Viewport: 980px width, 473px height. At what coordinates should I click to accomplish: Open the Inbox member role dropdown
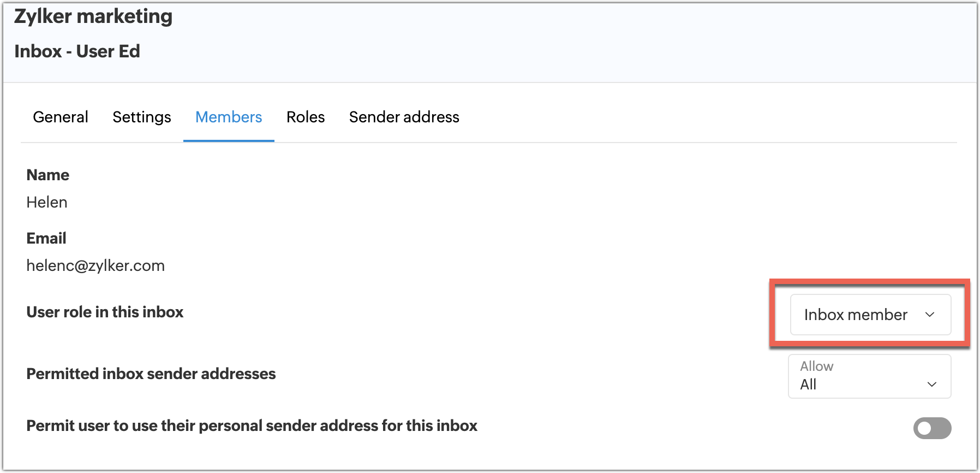point(856,315)
